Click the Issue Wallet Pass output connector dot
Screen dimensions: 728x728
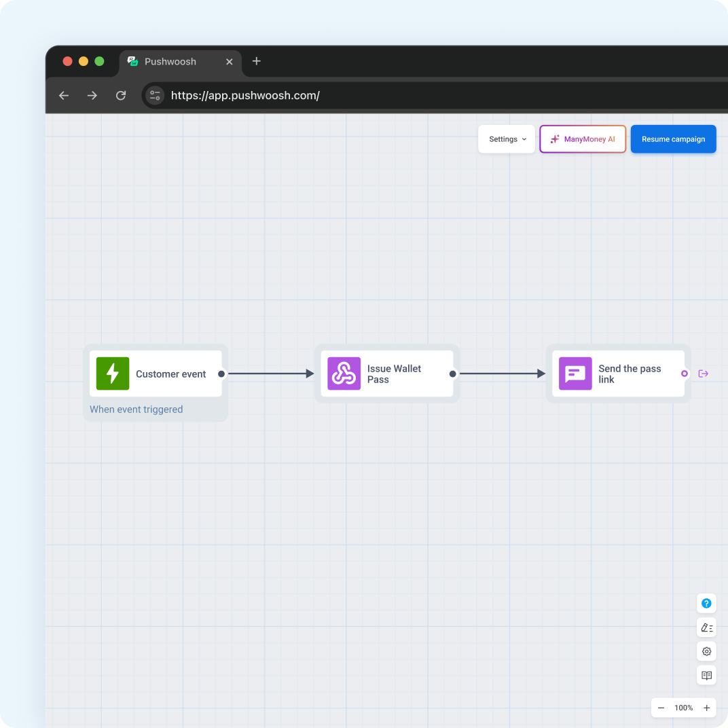click(x=453, y=374)
